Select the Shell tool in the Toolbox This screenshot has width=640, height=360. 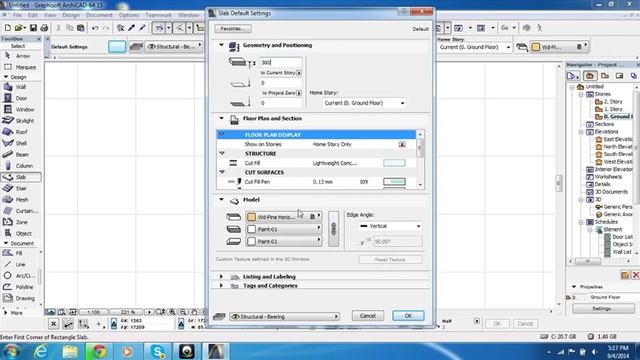click(20, 143)
